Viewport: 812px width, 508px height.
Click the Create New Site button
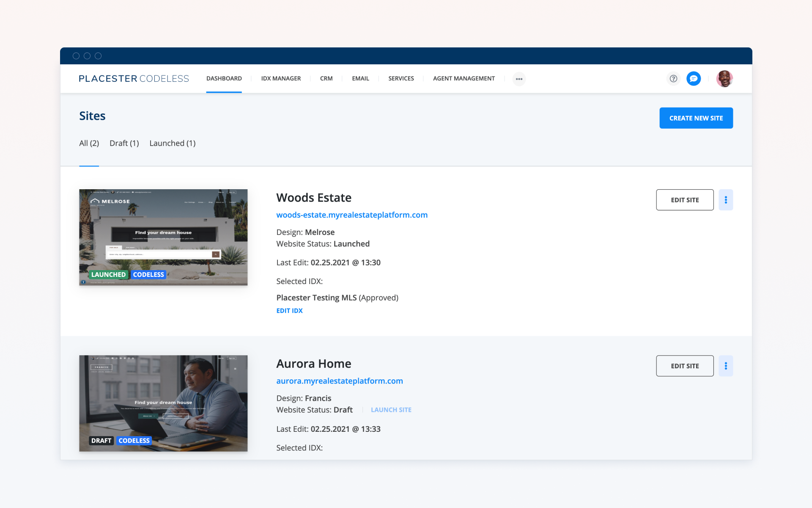click(x=696, y=118)
